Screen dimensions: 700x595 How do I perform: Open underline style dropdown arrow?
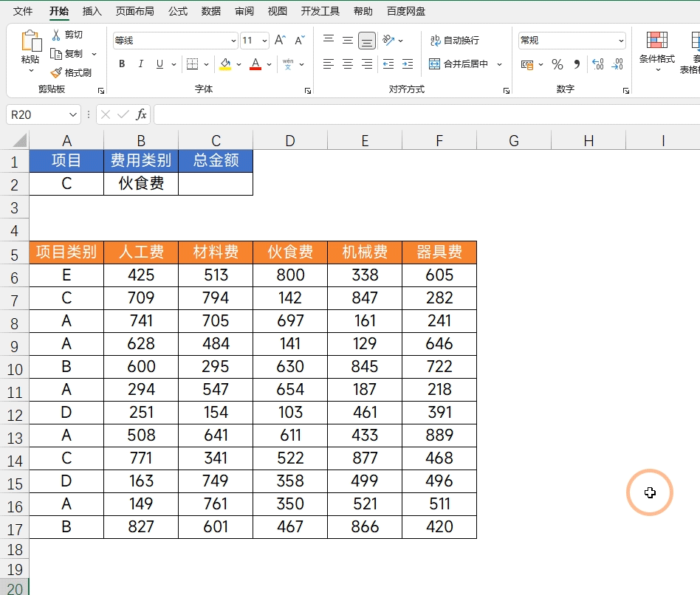(174, 64)
